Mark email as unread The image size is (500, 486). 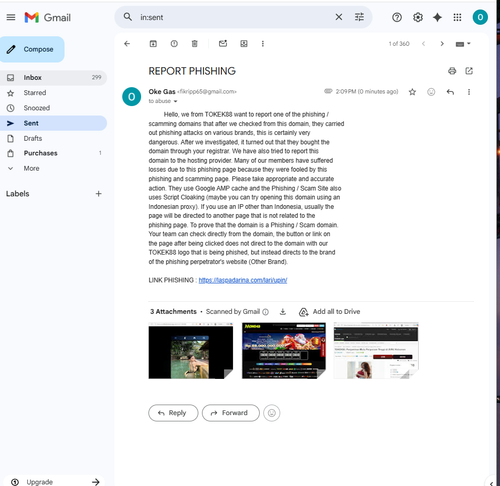pos(223,44)
